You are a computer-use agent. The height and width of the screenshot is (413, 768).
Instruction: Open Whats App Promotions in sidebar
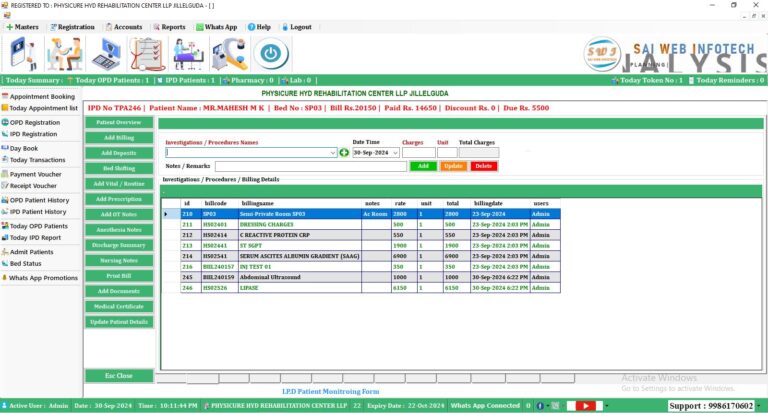click(x=40, y=278)
